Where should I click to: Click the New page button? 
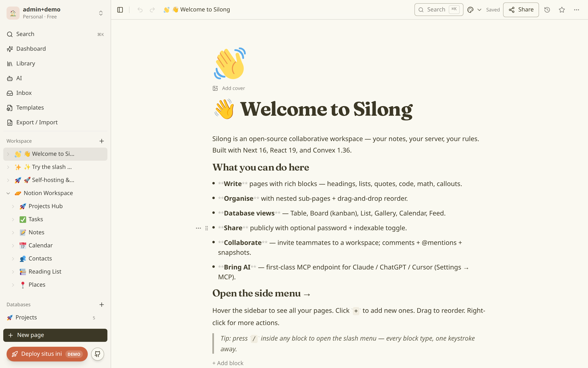click(x=55, y=335)
